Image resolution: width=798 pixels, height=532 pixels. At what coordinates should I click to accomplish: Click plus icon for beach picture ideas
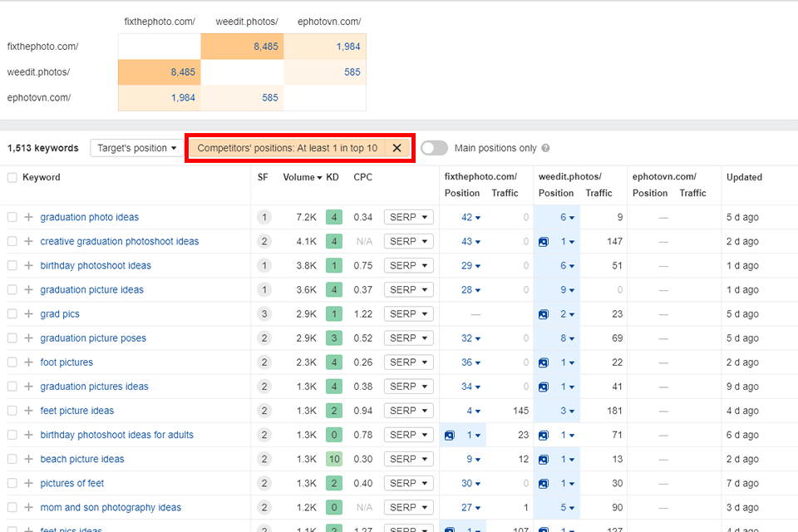(28, 459)
